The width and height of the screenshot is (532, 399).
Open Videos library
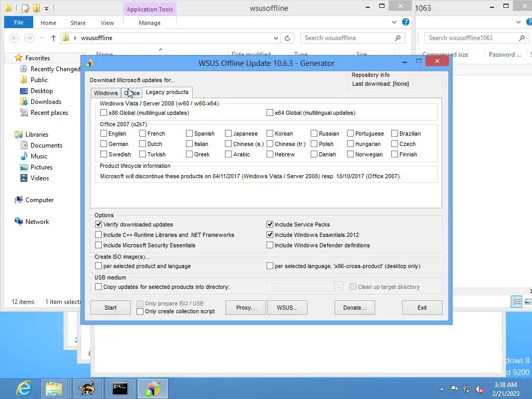point(35,178)
